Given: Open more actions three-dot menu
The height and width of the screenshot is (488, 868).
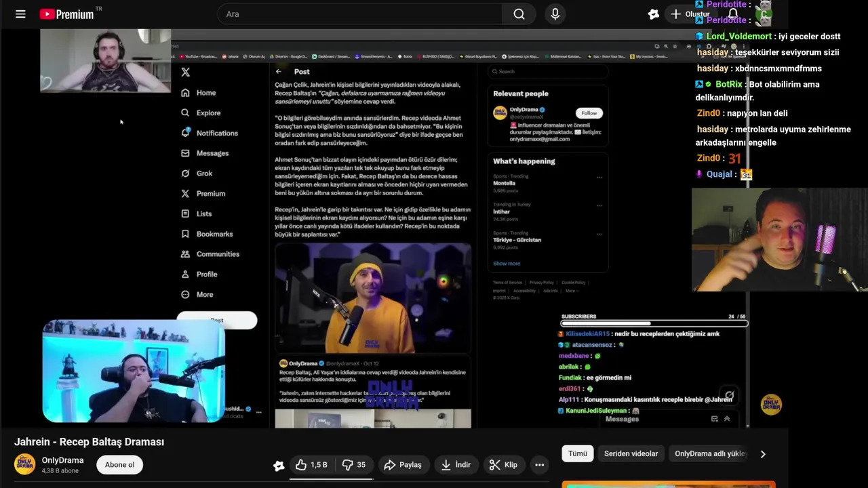Looking at the screenshot, I should [539, 465].
